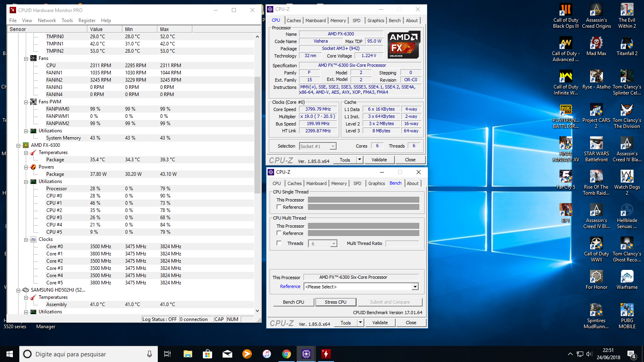
Task: Collapse the Fans tree node
Action: coord(26,58)
